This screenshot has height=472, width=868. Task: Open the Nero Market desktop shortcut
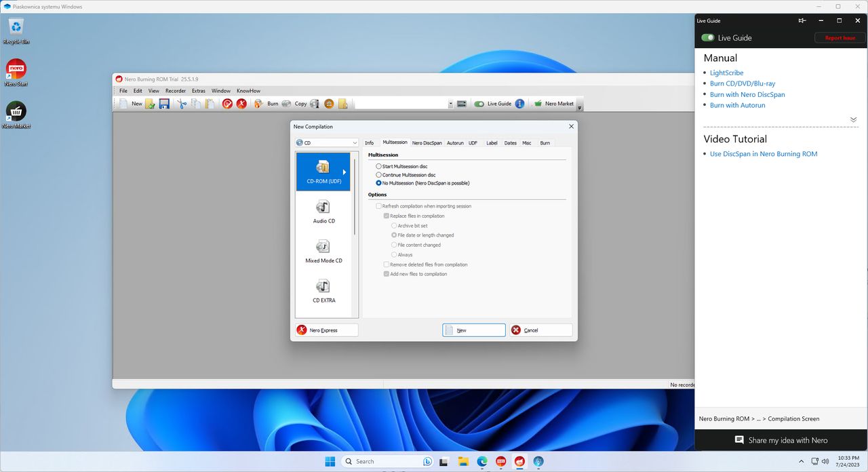(x=16, y=115)
